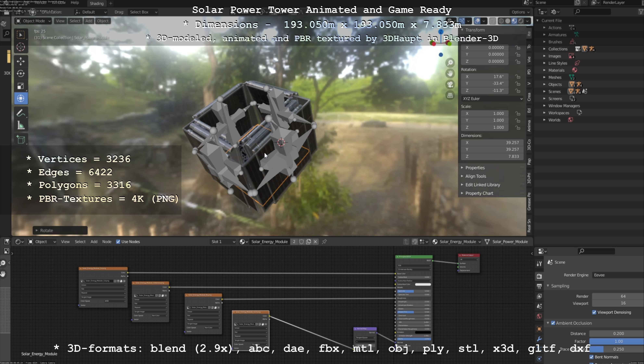Activate the Scale tool
The height and width of the screenshot is (364, 644).
pyautogui.click(x=21, y=86)
